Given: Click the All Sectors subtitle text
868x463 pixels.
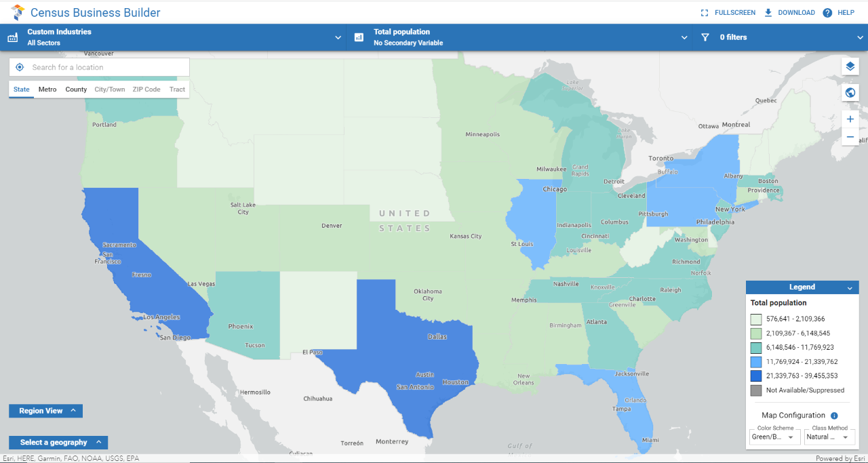Looking at the screenshot, I should point(43,43).
